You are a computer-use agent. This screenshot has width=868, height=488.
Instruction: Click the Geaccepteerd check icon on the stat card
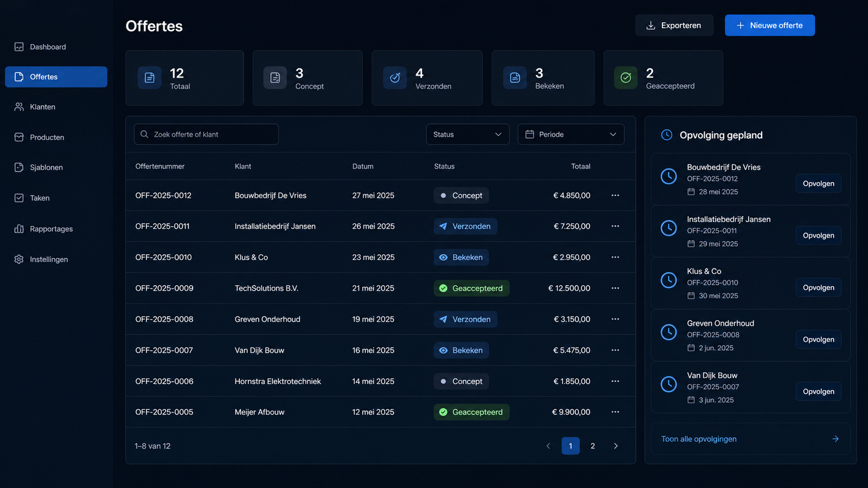pos(626,78)
